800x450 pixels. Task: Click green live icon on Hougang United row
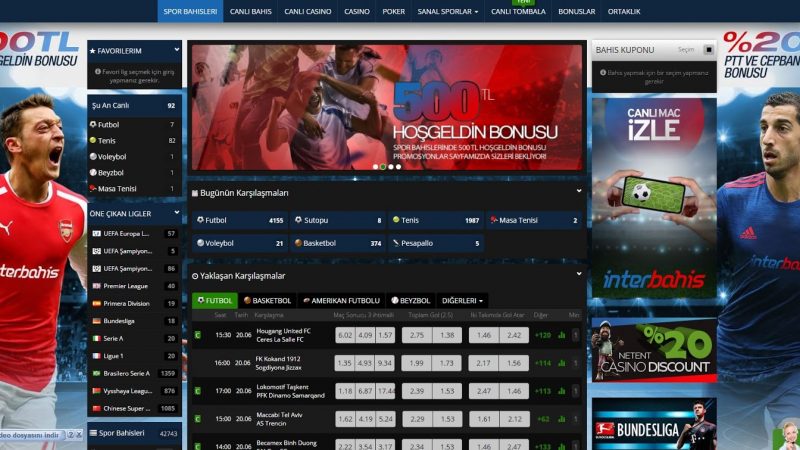(197, 335)
